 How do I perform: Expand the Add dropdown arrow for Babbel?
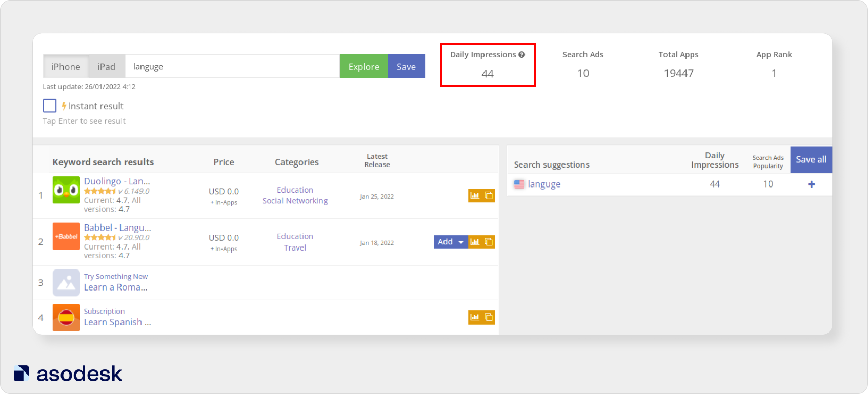[x=461, y=242]
